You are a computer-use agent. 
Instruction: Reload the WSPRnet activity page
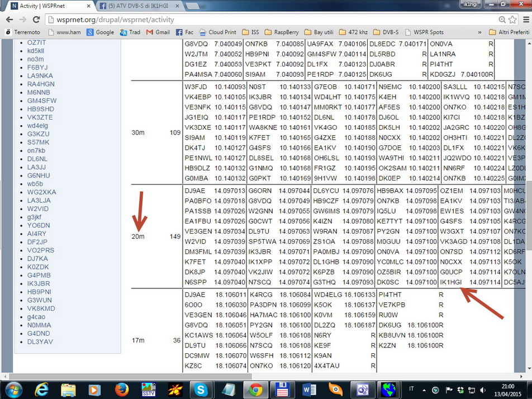point(36,20)
